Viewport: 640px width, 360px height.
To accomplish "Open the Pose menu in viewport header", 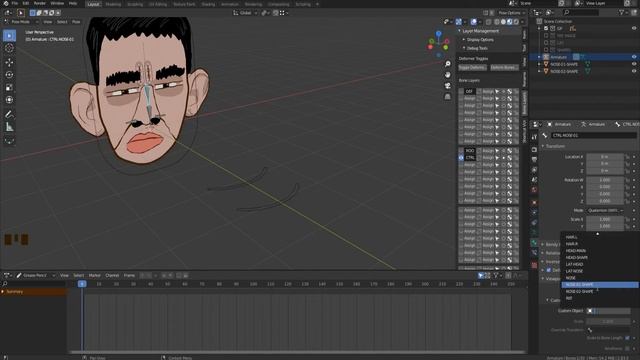I will click(x=76, y=22).
